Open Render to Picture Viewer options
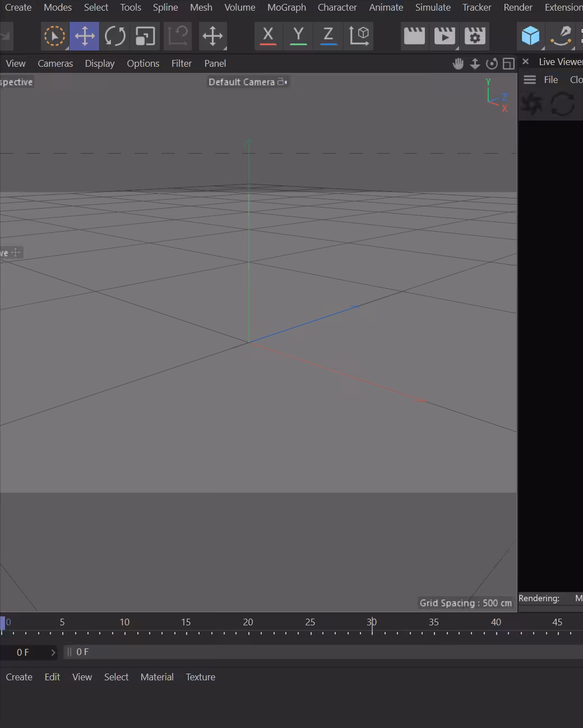The image size is (583, 728). point(445,36)
